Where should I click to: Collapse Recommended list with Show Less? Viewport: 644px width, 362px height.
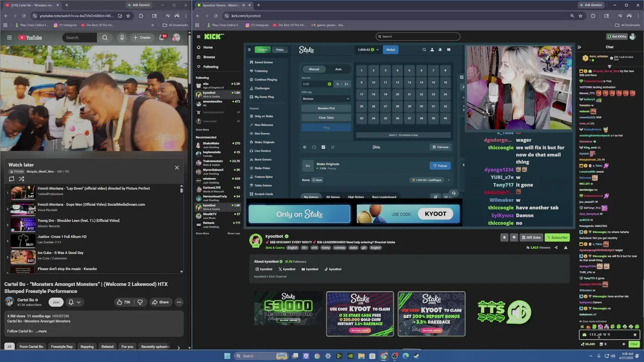pos(233,233)
